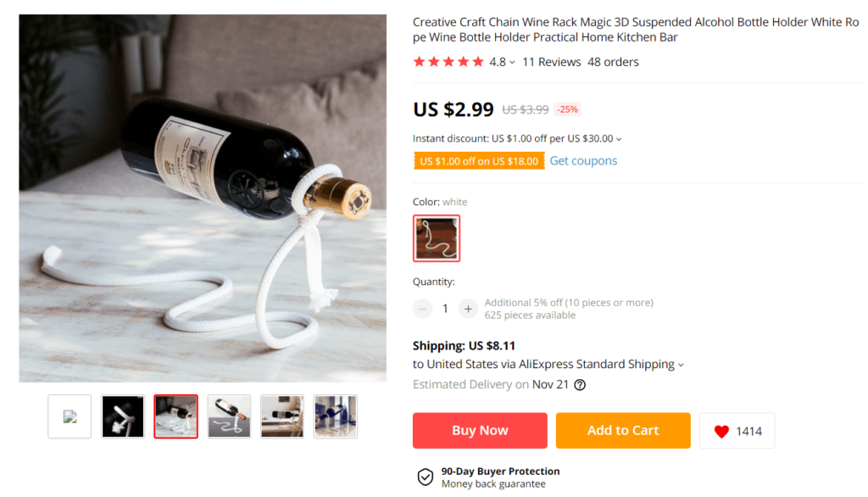Click the US $1.00 off coupon tag

pyautogui.click(x=479, y=161)
